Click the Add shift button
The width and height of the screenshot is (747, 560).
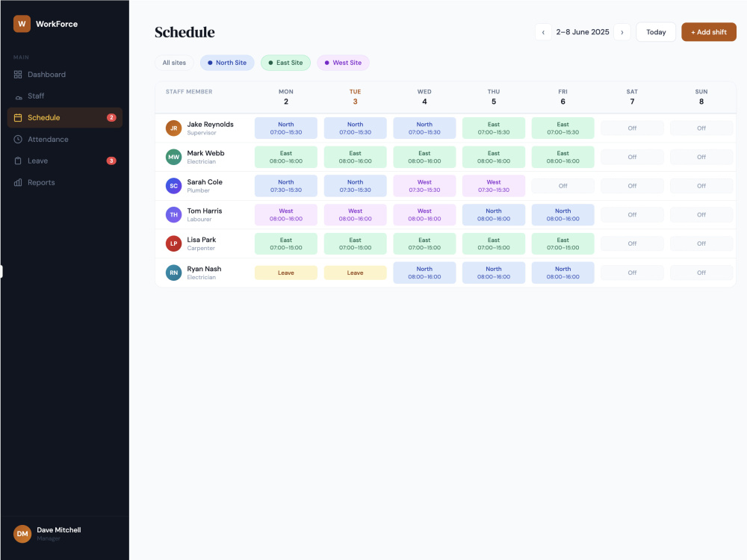click(x=709, y=32)
